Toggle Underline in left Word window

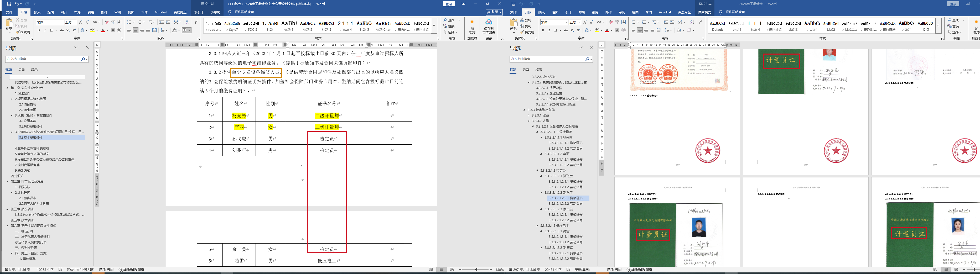(51, 30)
